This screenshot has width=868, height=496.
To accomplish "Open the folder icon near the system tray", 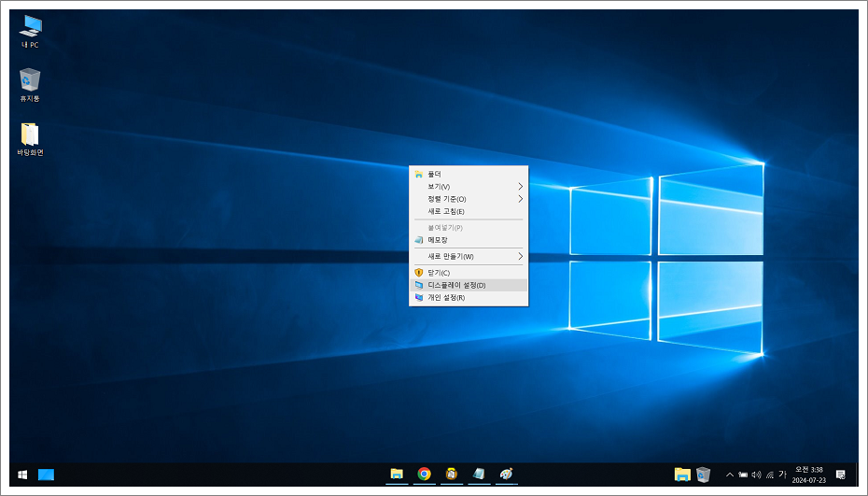I will (x=682, y=475).
